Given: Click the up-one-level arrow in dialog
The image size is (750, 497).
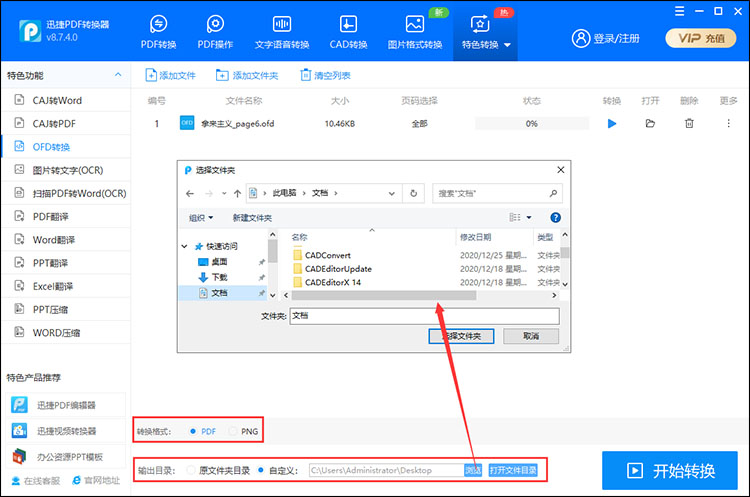Looking at the screenshot, I should (x=237, y=194).
